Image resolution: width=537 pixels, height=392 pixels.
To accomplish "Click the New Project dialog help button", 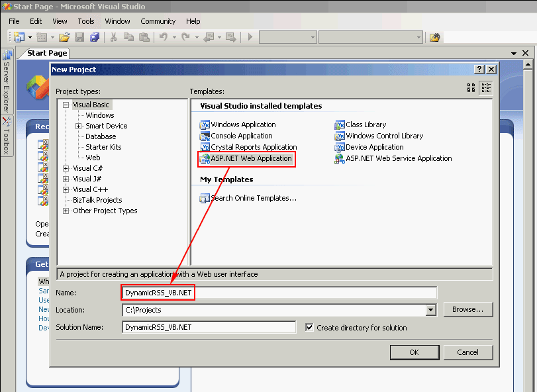I will coord(479,69).
